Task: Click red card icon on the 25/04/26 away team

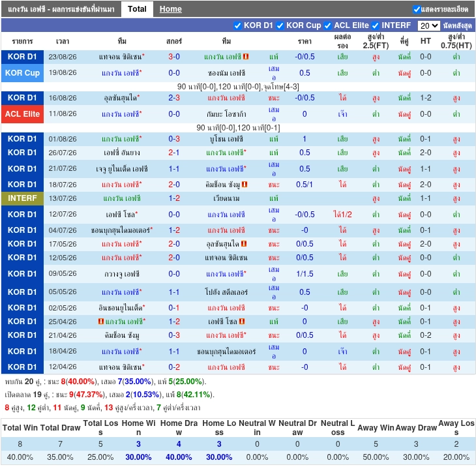Action: [242, 321]
